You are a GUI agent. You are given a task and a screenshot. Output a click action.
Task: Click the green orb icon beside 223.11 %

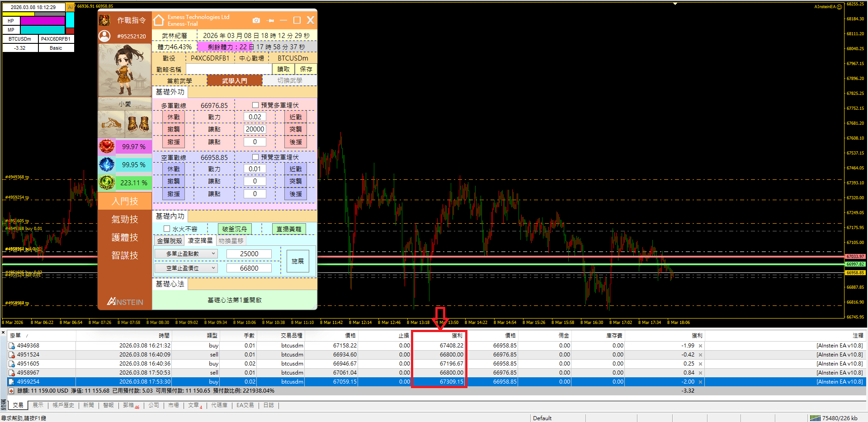pos(107,183)
